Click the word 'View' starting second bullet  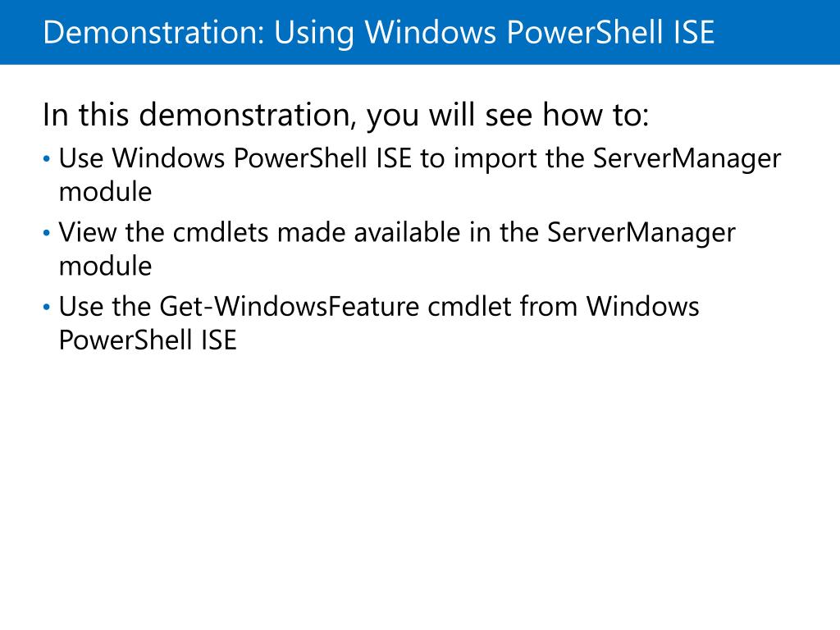(88, 232)
